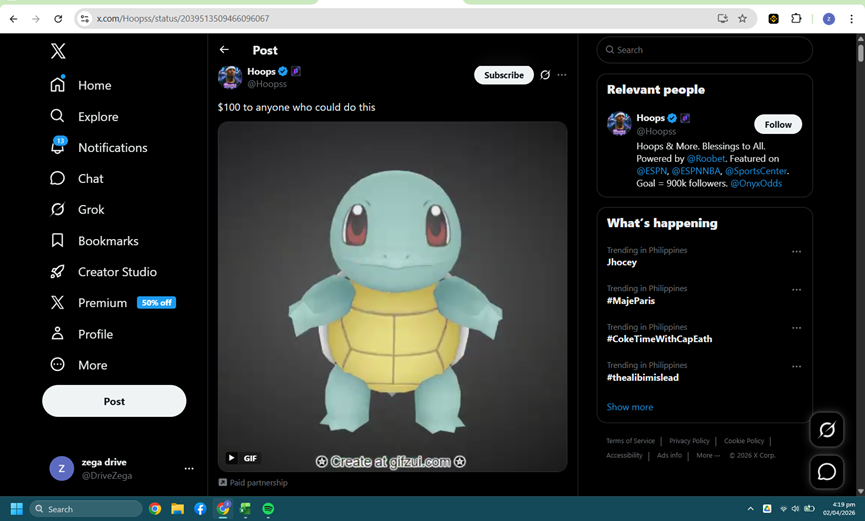
Task: Open Chat in left sidebar
Action: 77,178
